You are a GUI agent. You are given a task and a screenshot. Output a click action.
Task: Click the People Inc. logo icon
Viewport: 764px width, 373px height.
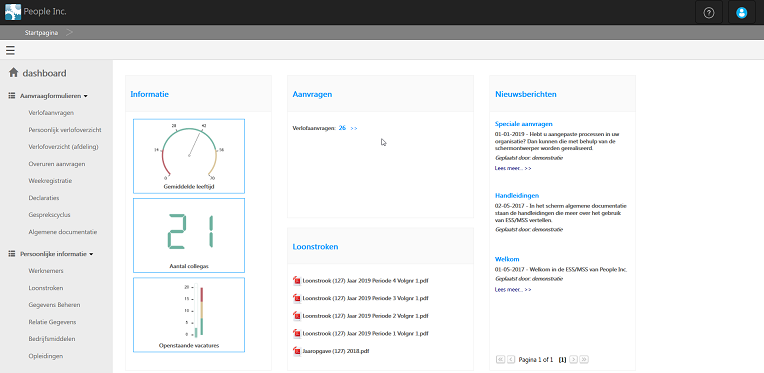click(13, 12)
